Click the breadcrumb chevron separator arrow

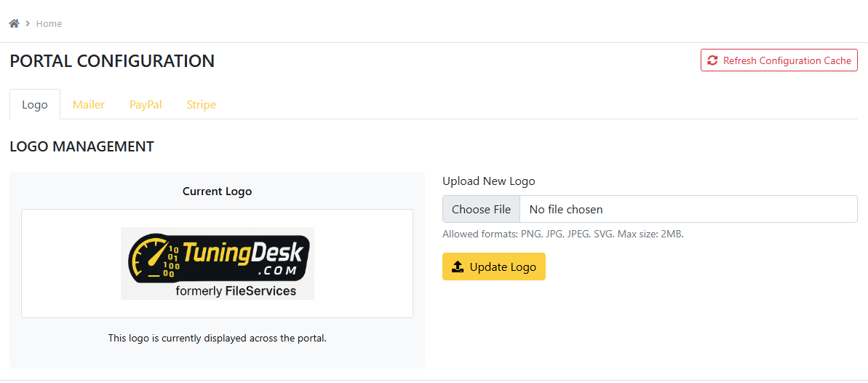pyautogui.click(x=28, y=23)
